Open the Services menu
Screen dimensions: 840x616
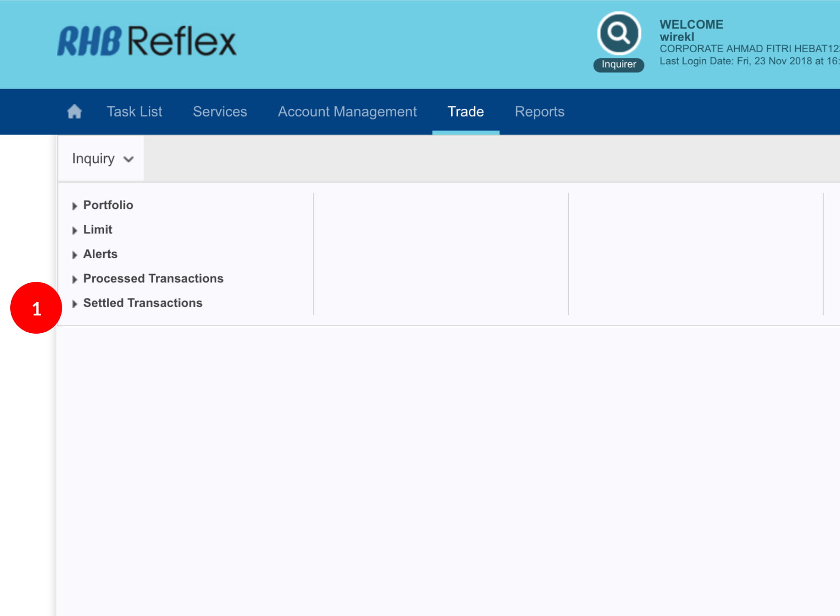click(x=220, y=112)
